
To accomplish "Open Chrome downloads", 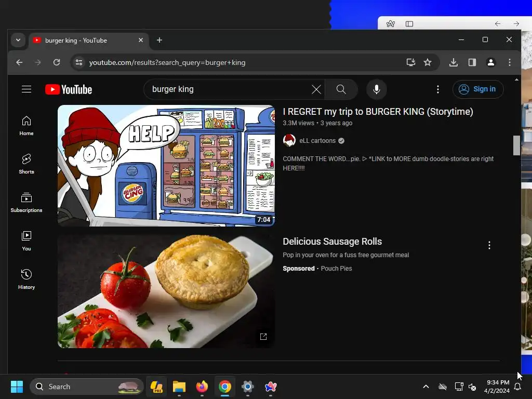I will [454, 62].
